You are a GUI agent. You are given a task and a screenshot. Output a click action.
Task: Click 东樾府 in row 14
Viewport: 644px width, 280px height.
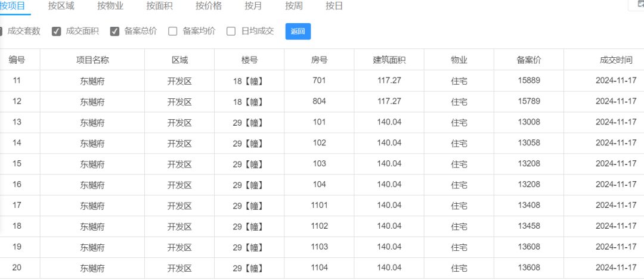[x=92, y=144]
